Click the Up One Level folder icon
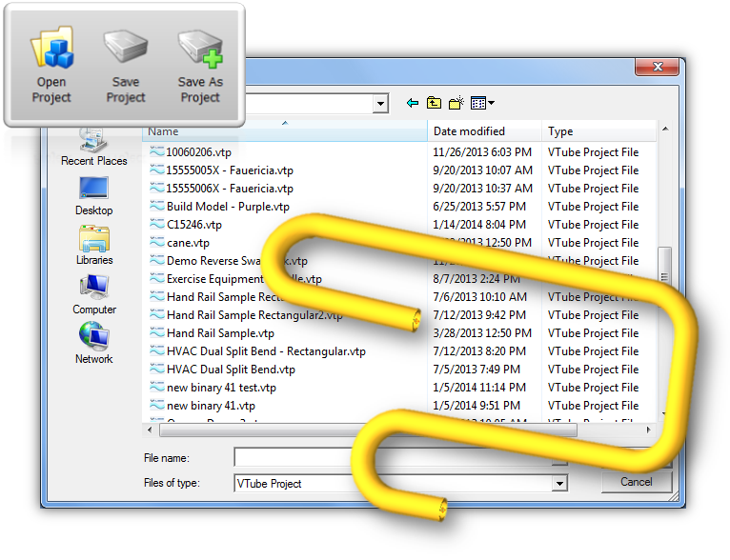This screenshot has height=560, width=730. pyautogui.click(x=434, y=103)
